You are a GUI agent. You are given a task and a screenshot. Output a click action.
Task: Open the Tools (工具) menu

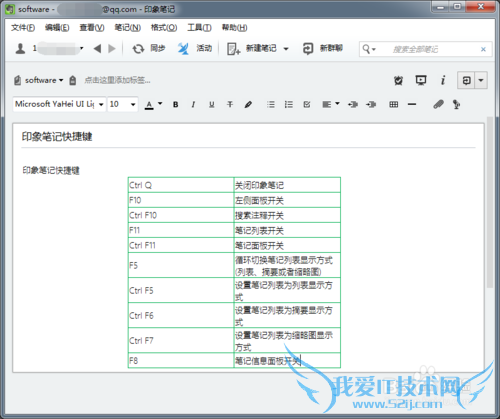[x=199, y=28]
